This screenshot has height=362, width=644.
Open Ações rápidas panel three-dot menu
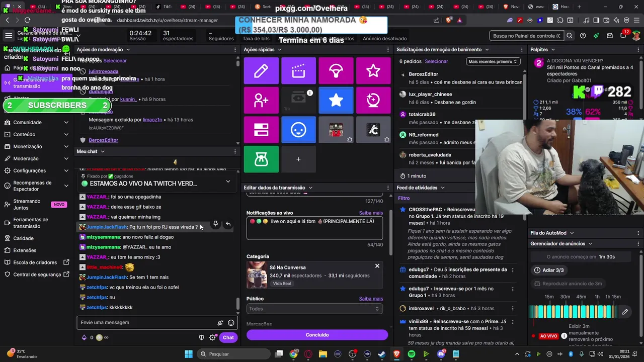pyautogui.click(x=388, y=50)
